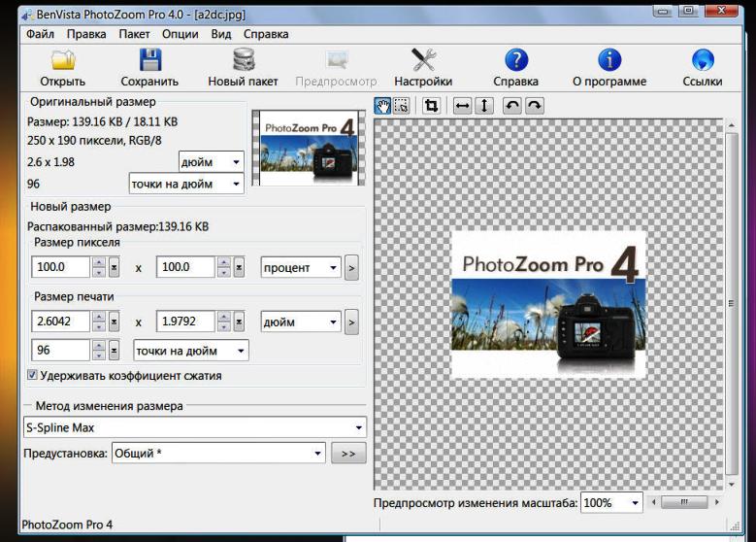756x542 pixels.
Task: Click the >> preset button
Action: tap(348, 453)
